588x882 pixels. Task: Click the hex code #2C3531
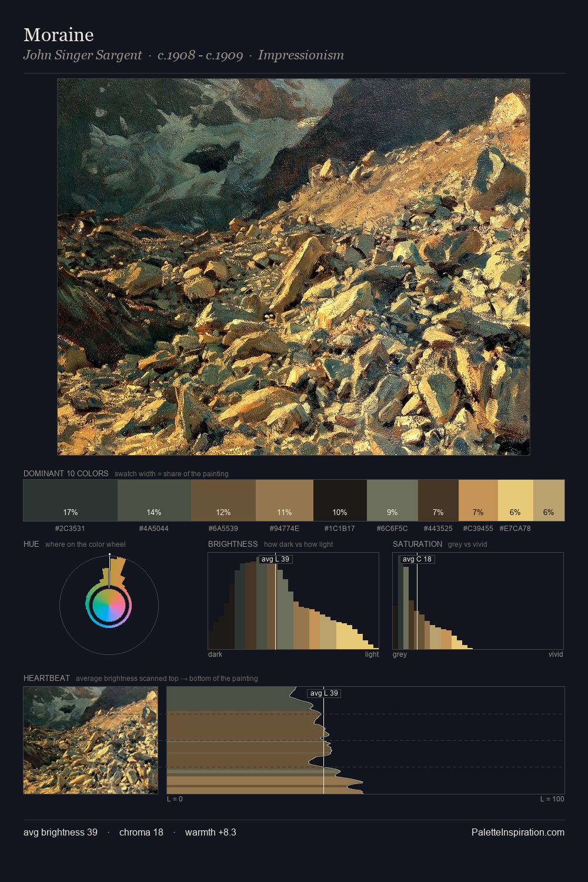tap(70, 529)
